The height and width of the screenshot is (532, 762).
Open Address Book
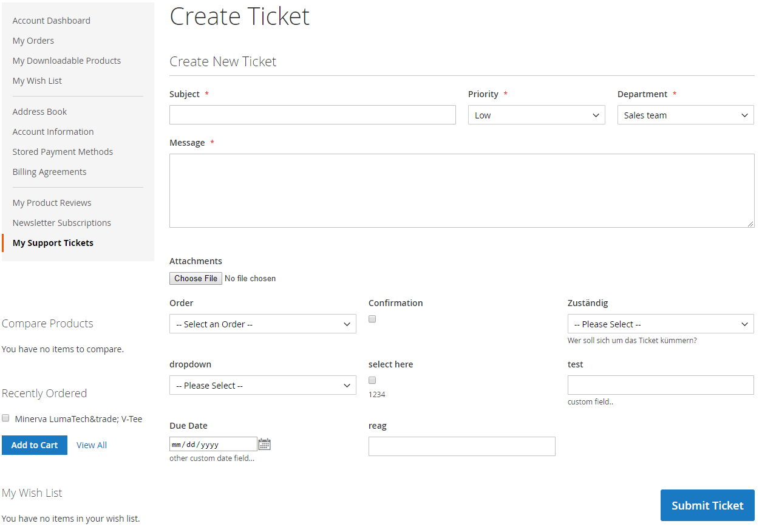[40, 112]
